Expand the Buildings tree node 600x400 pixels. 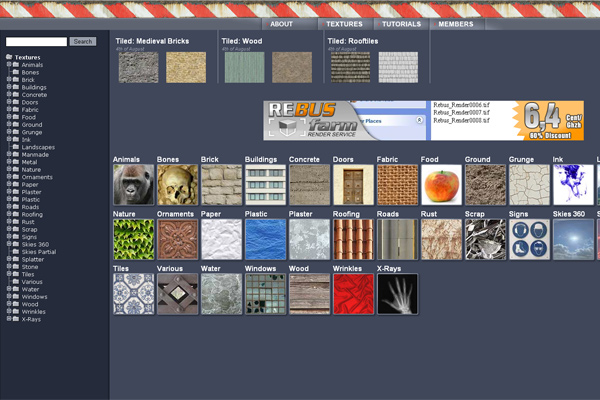click(x=9, y=87)
